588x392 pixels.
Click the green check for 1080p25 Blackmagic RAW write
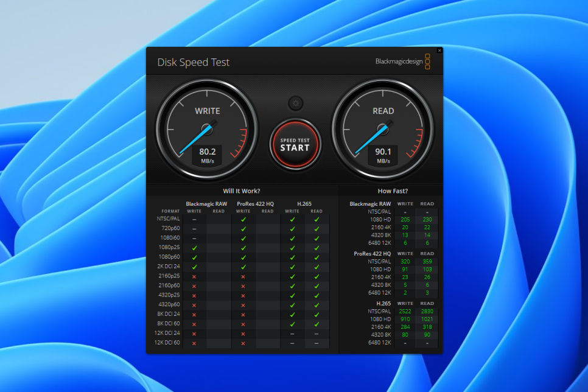pyautogui.click(x=194, y=248)
